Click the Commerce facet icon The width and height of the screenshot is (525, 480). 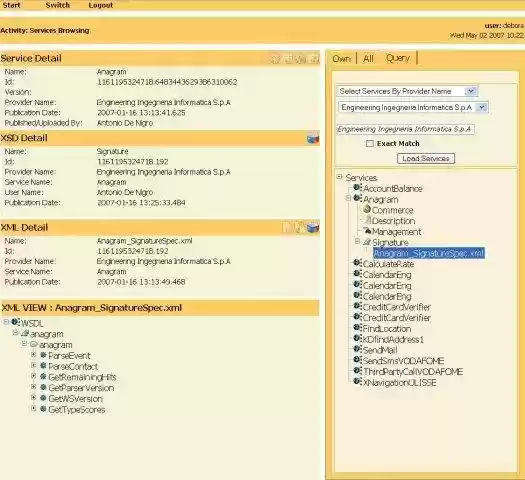click(367, 210)
